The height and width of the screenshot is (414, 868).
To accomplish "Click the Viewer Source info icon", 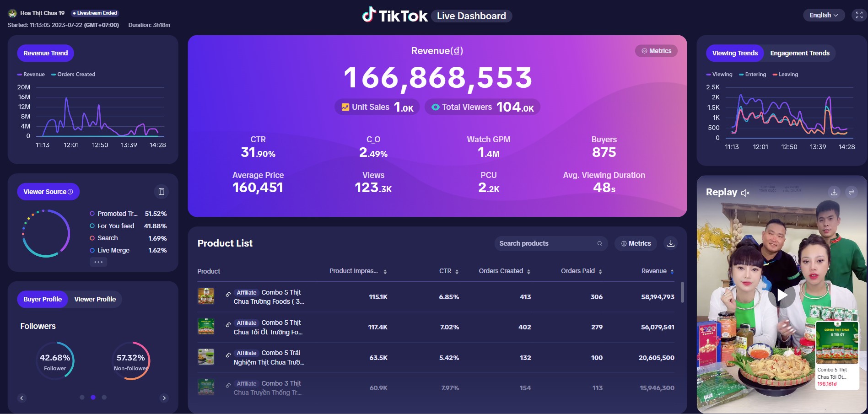I will tap(70, 192).
